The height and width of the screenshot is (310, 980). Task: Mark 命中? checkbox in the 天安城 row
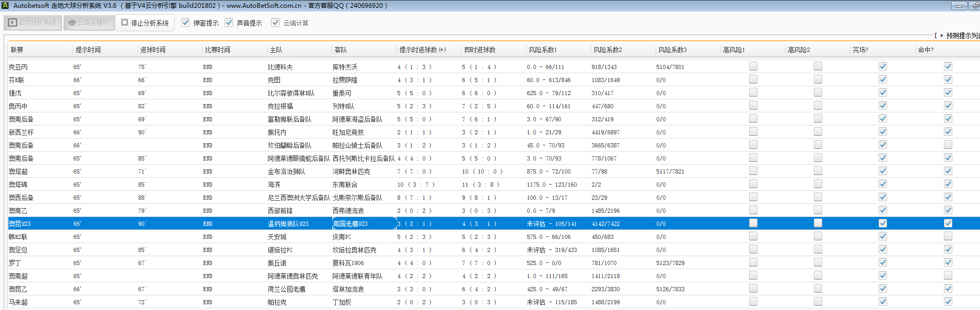click(x=948, y=236)
